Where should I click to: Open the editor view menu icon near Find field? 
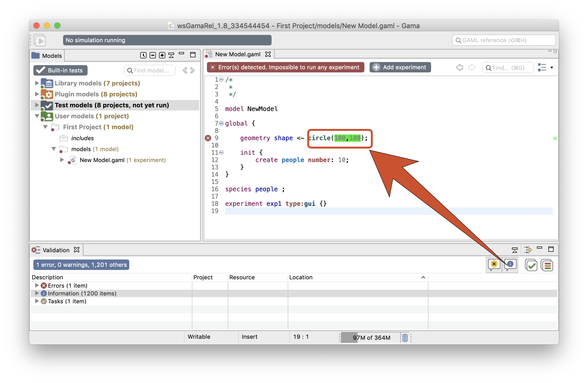tap(543, 67)
